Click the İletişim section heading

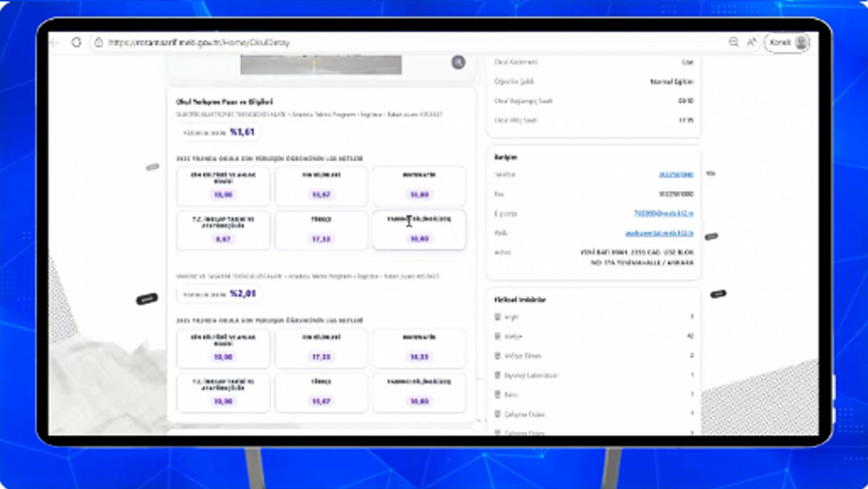click(x=506, y=157)
